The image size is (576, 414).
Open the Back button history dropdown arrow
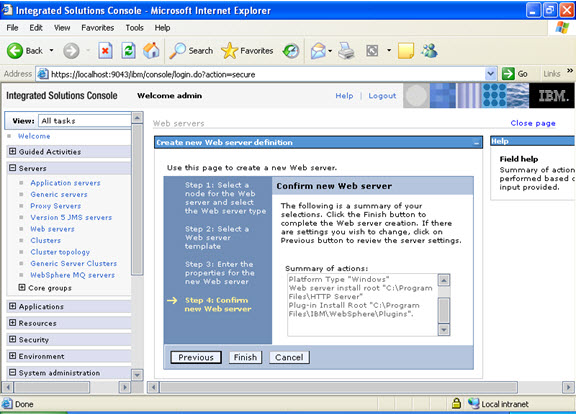(x=51, y=50)
